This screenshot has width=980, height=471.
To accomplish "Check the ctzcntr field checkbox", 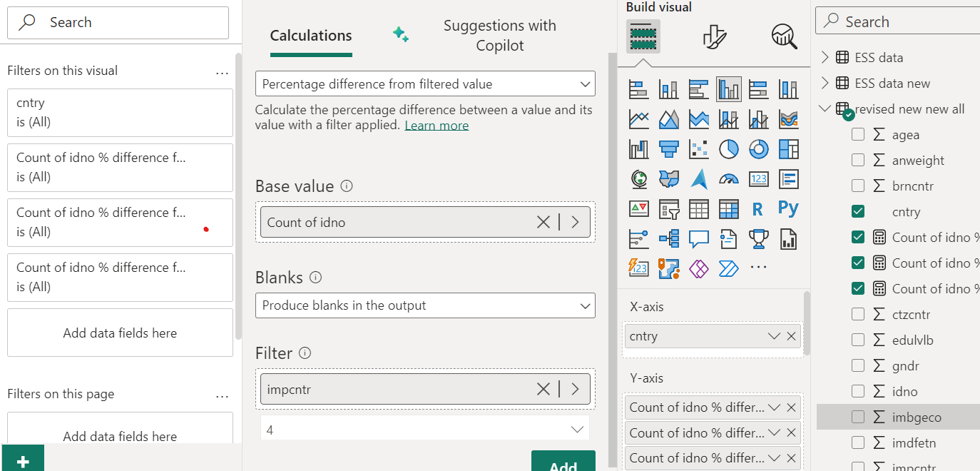I will click(858, 314).
